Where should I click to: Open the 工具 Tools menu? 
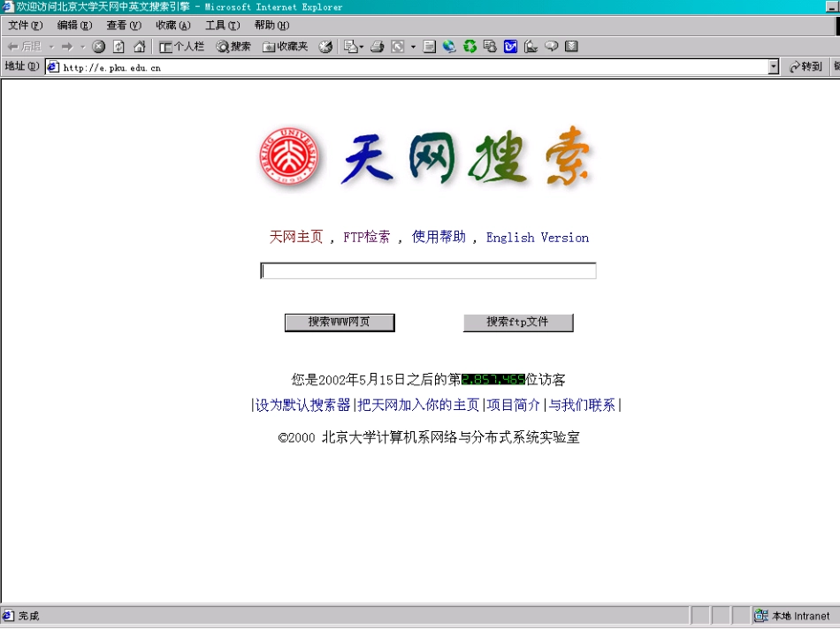click(222, 25)
